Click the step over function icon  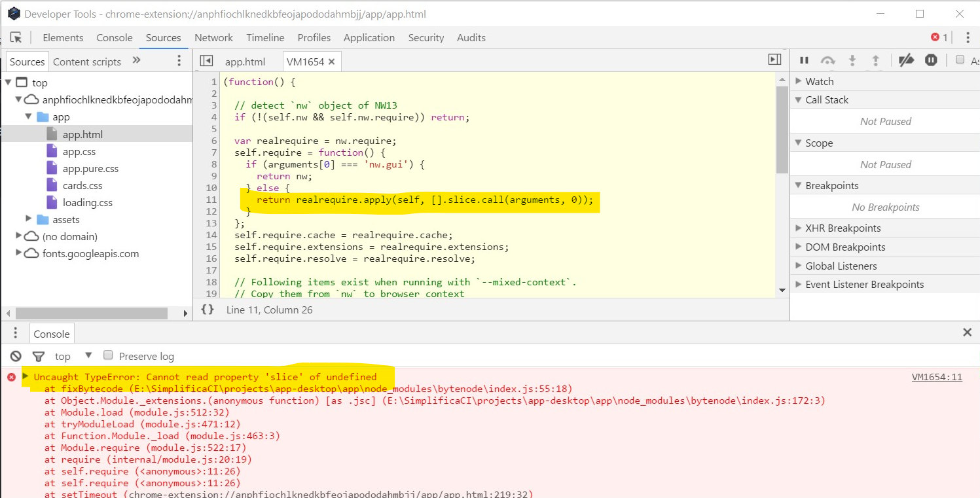(828, 61)
